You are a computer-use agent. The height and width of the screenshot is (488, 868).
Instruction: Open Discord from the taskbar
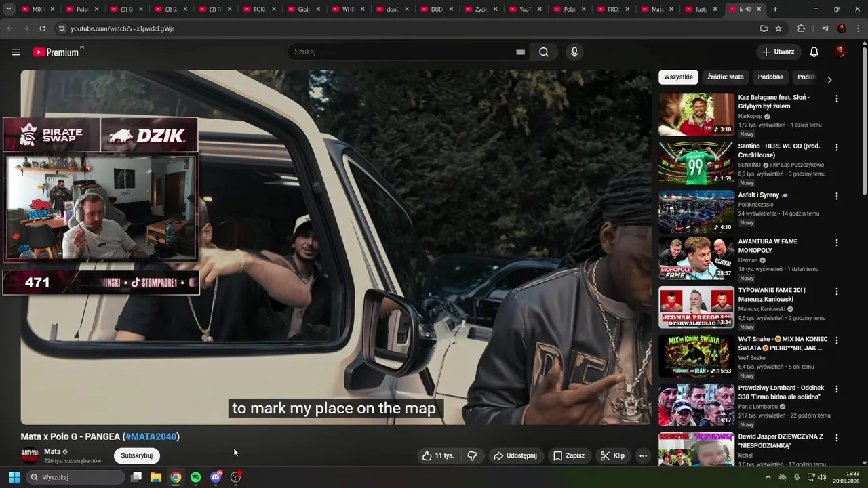216,477
